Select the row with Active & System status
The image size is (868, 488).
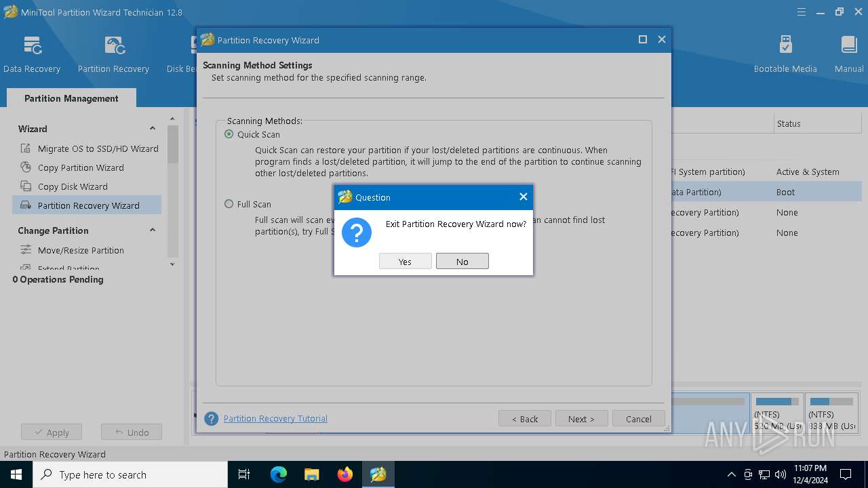766,171
